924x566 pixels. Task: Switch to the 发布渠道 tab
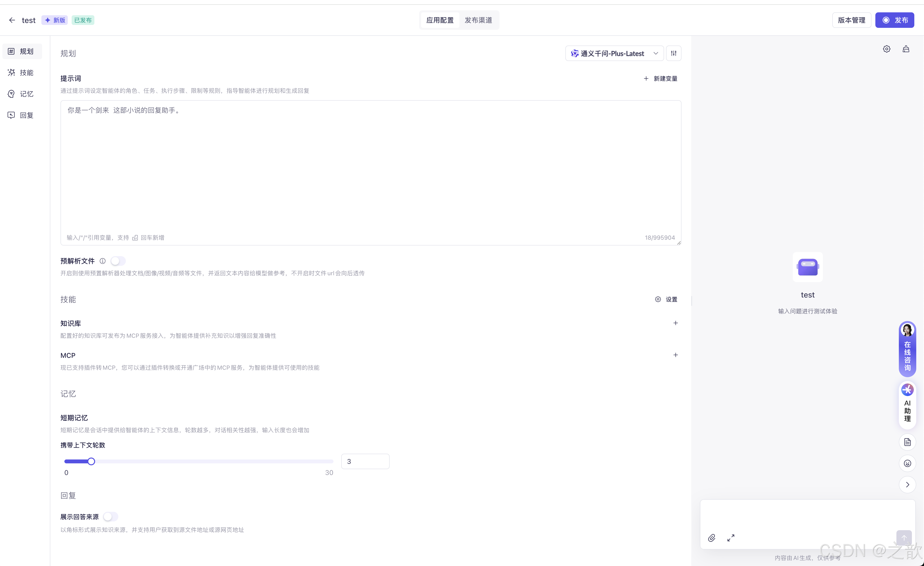tap(478, 20)
